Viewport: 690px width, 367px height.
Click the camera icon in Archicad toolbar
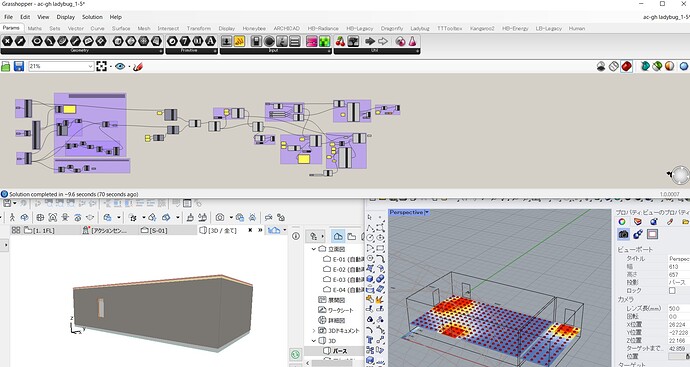click(x=220, y=217)
